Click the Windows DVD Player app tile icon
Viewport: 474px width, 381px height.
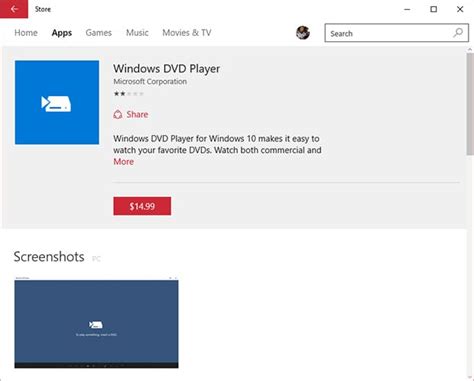click(57, 102)
